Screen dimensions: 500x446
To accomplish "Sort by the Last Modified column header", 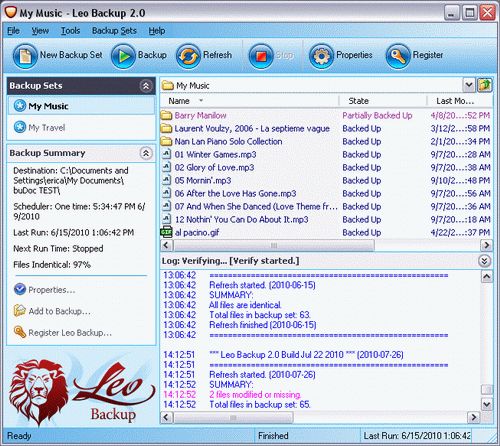I will [460, 101].
